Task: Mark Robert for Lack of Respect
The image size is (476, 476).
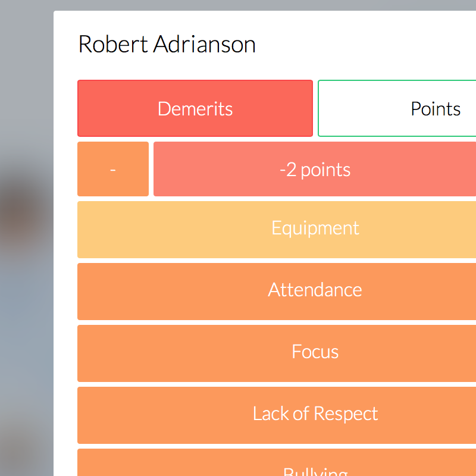Action: (x=315, y=414)
